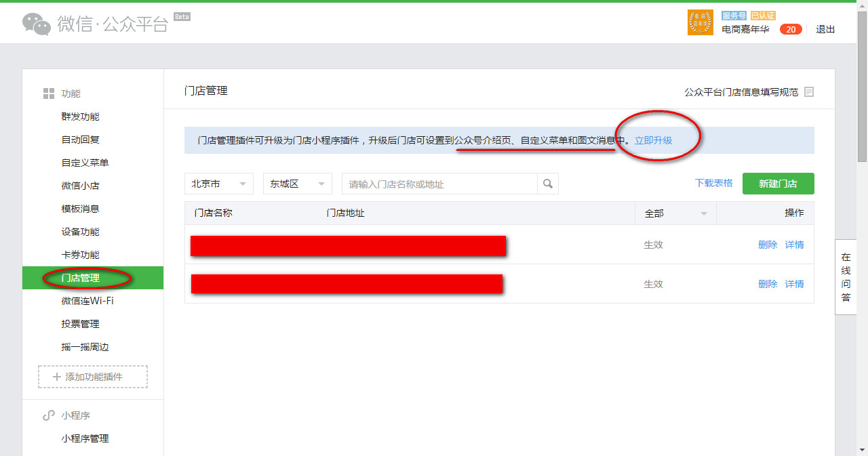The width and height of the screenshot is (868, 456).
Task: Delete the first store row
Action: 768,245
